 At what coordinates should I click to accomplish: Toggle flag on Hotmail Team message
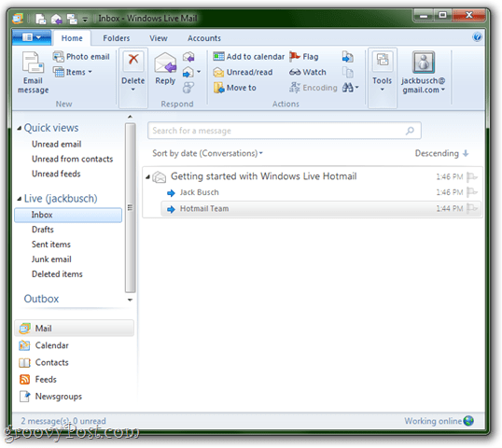click(x=472, y=208)
